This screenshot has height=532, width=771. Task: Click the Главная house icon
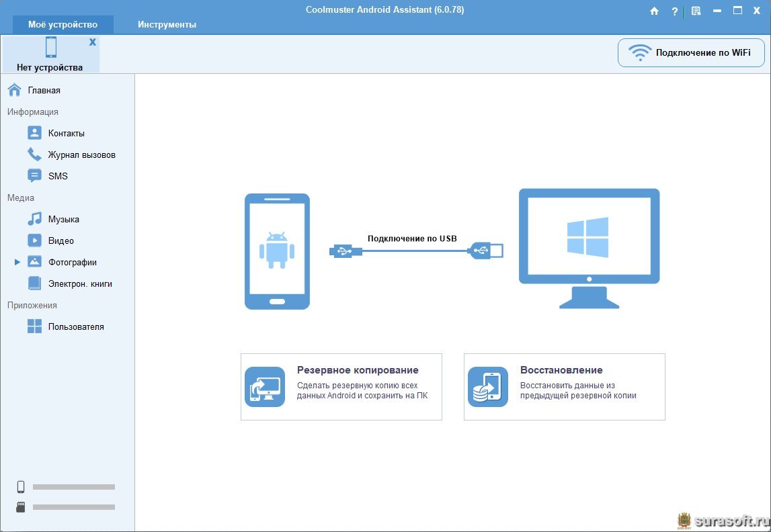pyautogui.click(x=15, y=90)
